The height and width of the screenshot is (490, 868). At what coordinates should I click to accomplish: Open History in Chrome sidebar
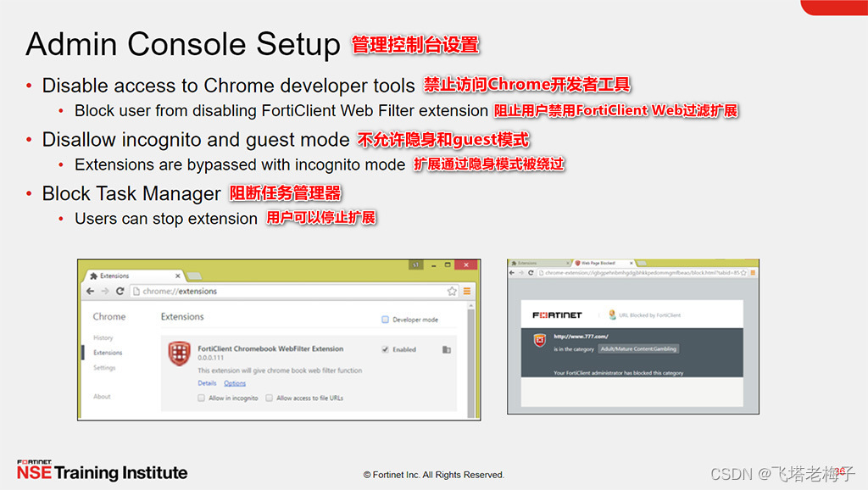tap(103, 337)
